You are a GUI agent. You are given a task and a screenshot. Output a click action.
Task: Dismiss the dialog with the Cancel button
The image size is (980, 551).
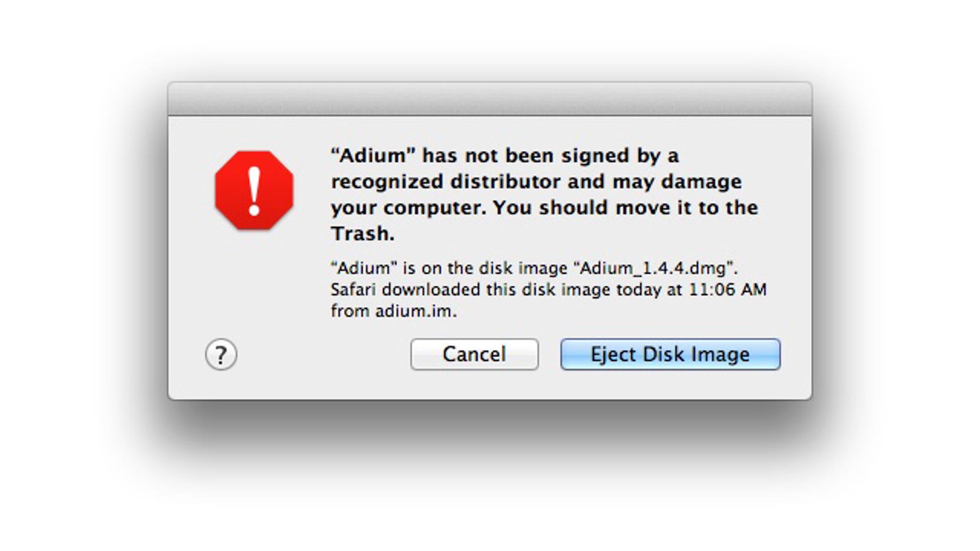pos(475,354)
